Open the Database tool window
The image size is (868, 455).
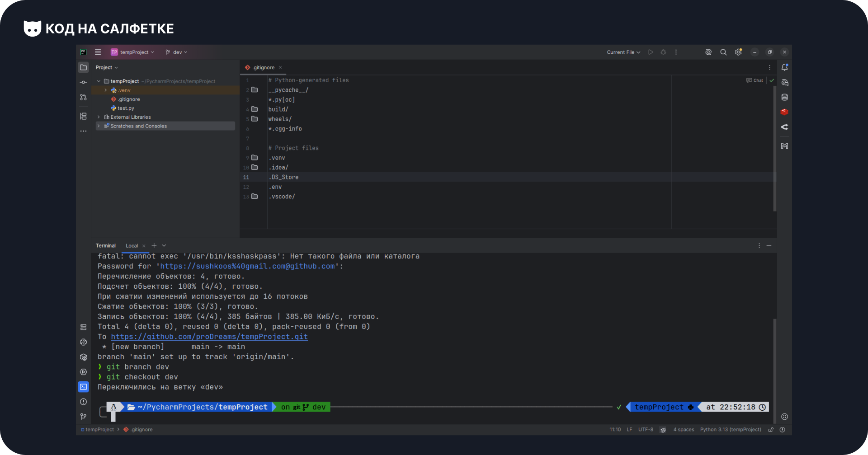(784, 97)
